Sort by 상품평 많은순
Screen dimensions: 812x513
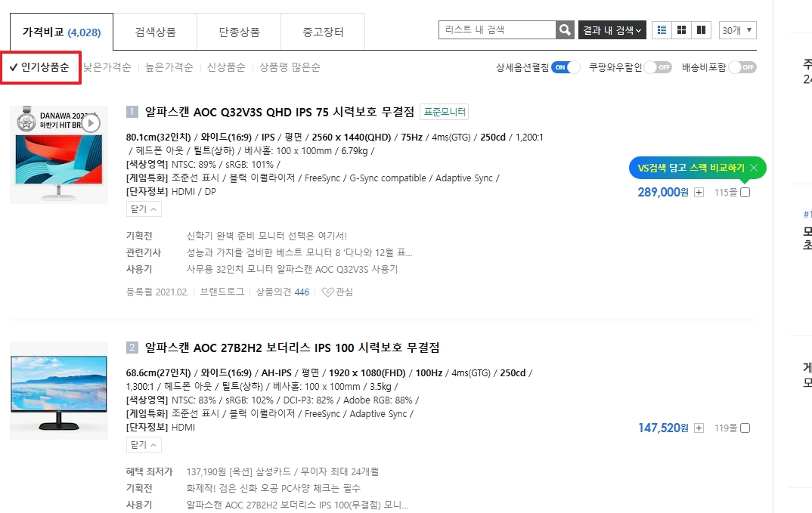click(290, 67)
